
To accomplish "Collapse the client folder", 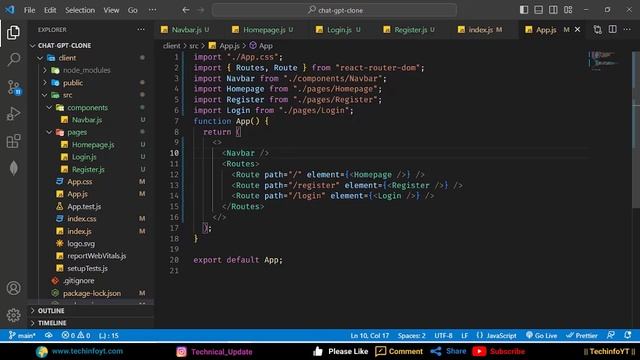I will click(67, 58).
